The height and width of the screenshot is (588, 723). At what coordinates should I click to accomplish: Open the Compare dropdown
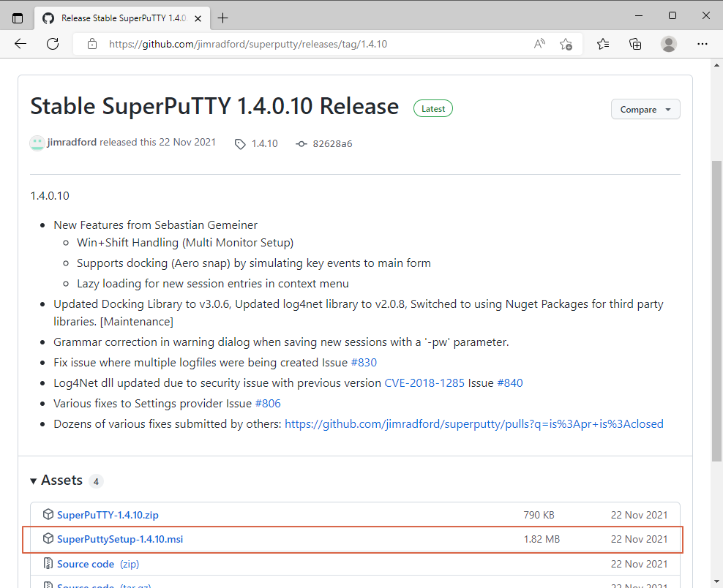coord(645,109)
